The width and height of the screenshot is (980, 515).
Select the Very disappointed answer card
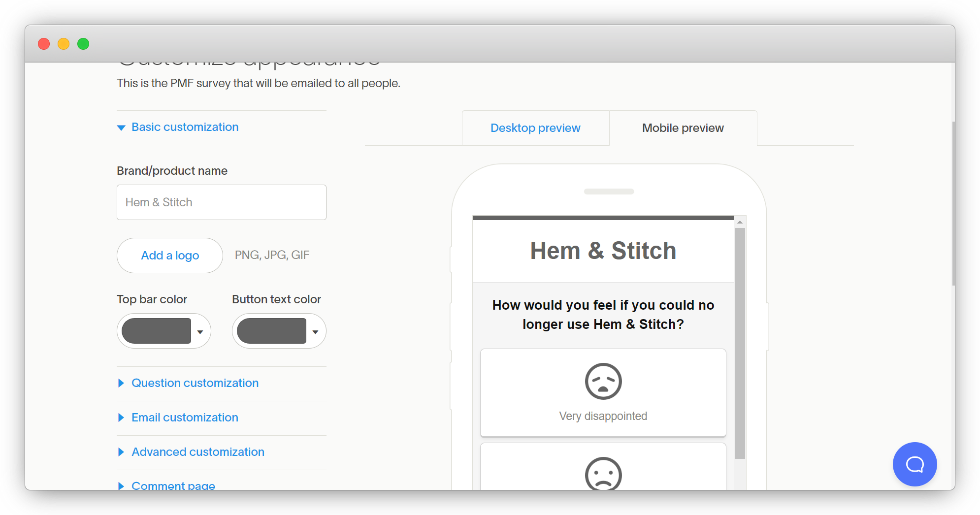603,392
